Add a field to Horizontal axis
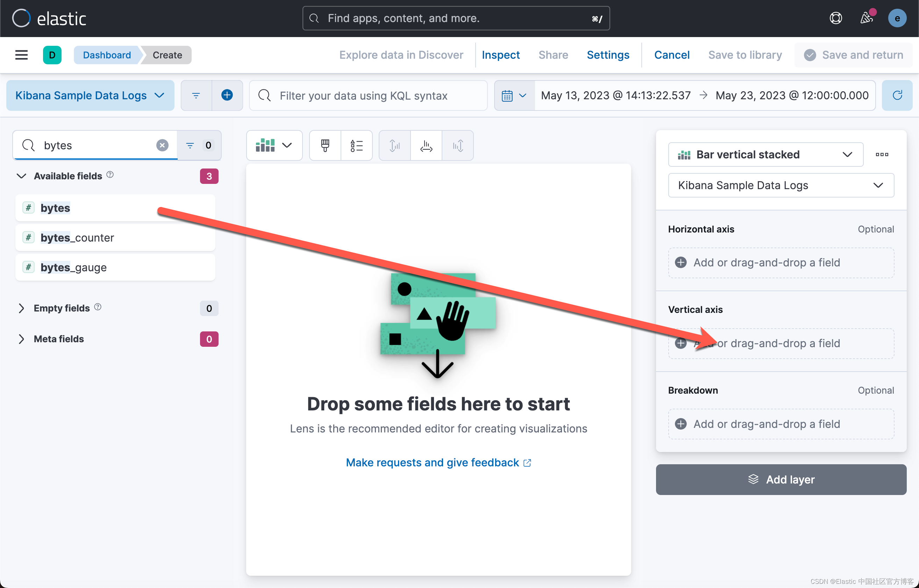 pos(781,263)
